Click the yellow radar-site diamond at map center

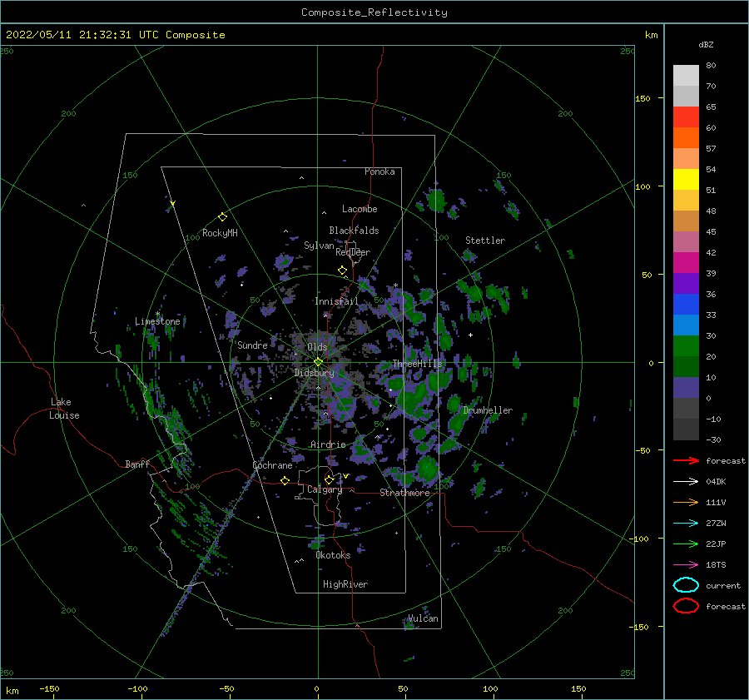(x=318, y=362)
